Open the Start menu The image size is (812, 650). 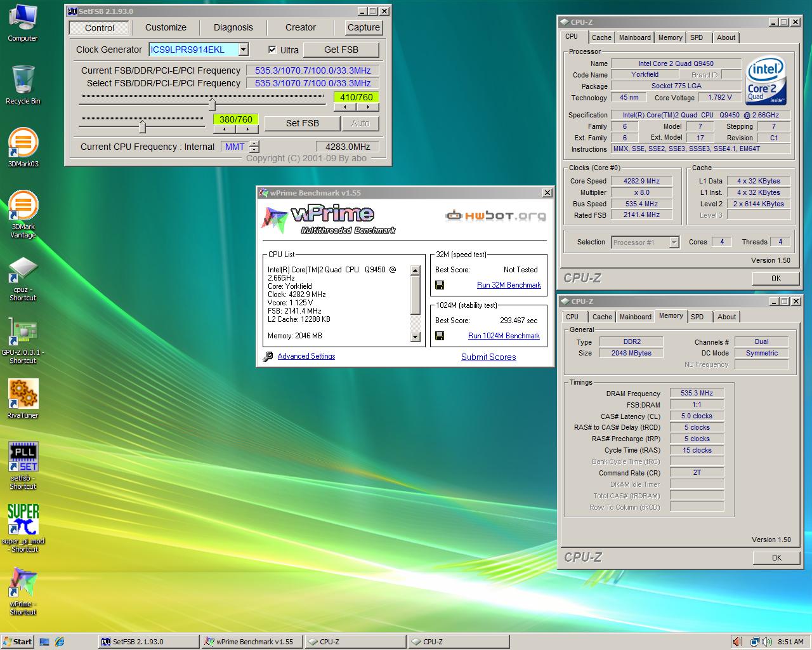tap(17, 642)
